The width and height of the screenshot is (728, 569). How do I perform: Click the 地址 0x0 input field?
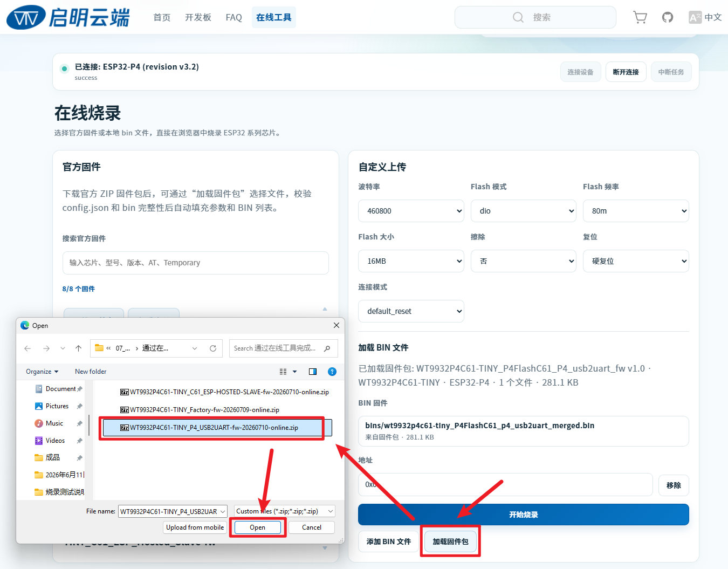tap(505, 485)
